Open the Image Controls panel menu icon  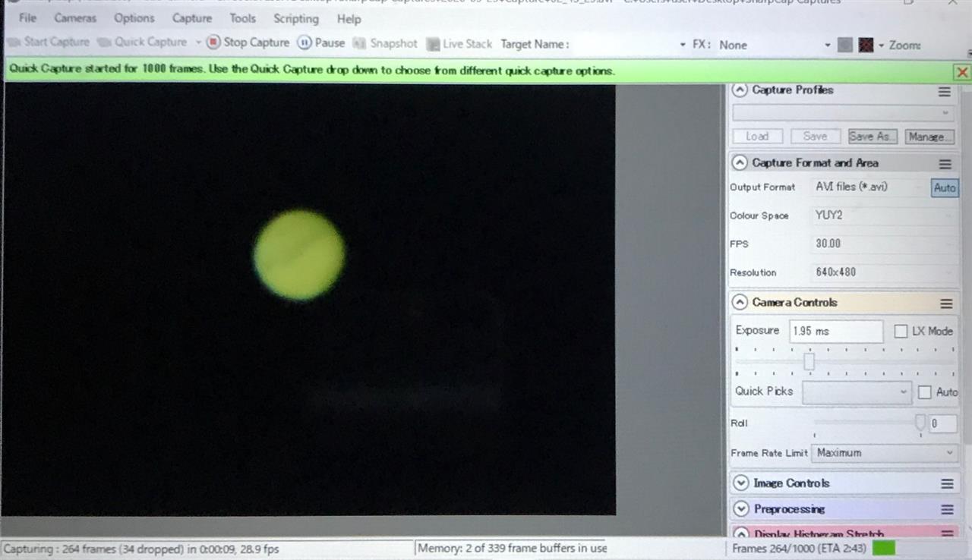click(947, 484)
